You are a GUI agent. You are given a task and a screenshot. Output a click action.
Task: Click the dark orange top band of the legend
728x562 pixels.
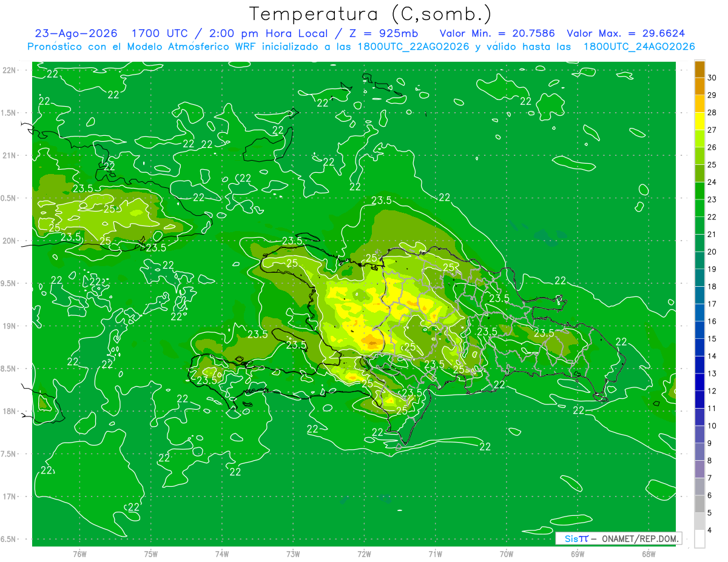pos(699,69)
